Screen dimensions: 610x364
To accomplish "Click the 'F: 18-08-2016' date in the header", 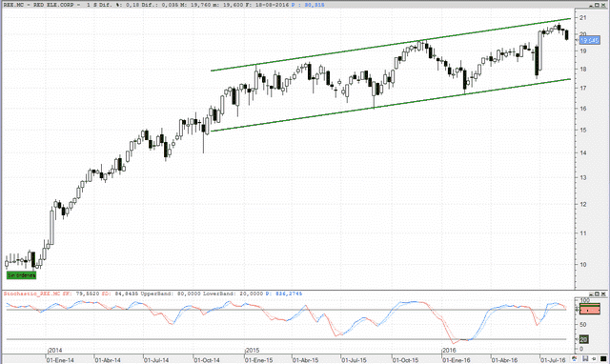I will 267,5.
